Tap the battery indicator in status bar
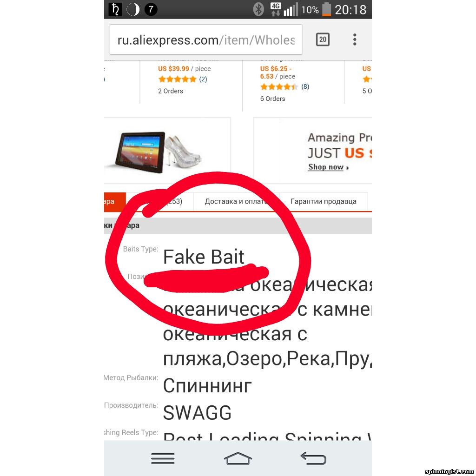This screenshot has width=476, height=476. 326,9
